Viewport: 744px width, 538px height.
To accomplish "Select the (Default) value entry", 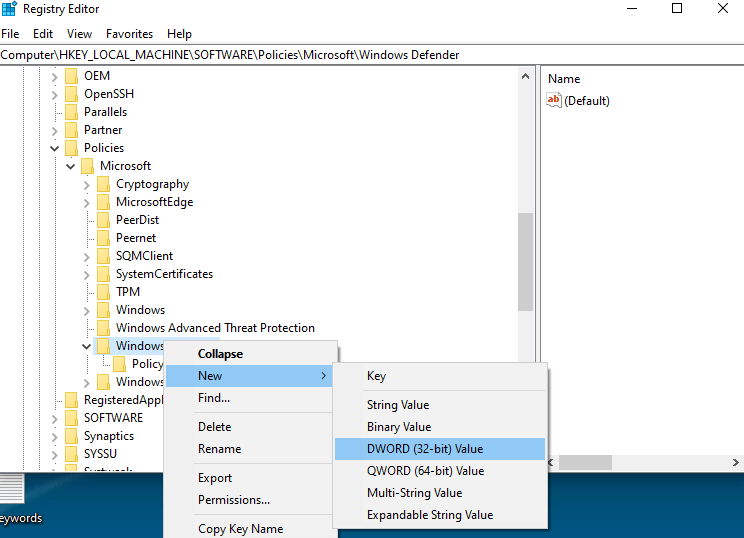I will [587, 101].
